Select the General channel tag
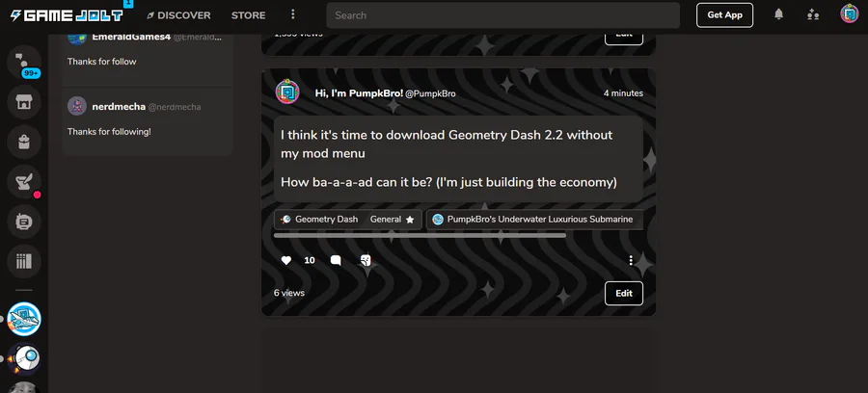Screen dimensions: 868x393 point(385,220)
